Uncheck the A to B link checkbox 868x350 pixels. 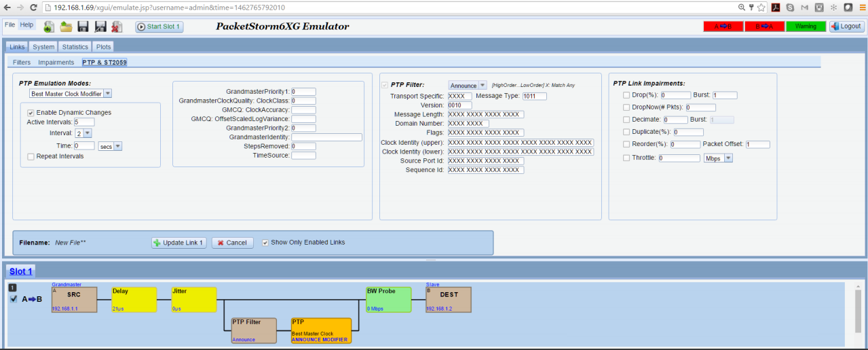click(x=14, y=299)
